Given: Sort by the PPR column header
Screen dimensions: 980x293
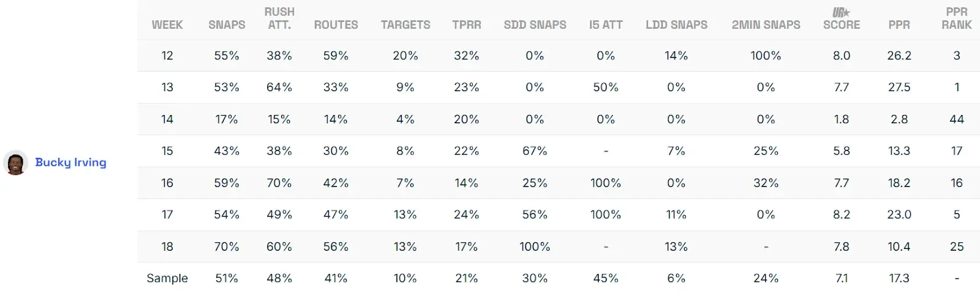Looking at the screenshot, I should pyautogui.click(x=899, y=25).
